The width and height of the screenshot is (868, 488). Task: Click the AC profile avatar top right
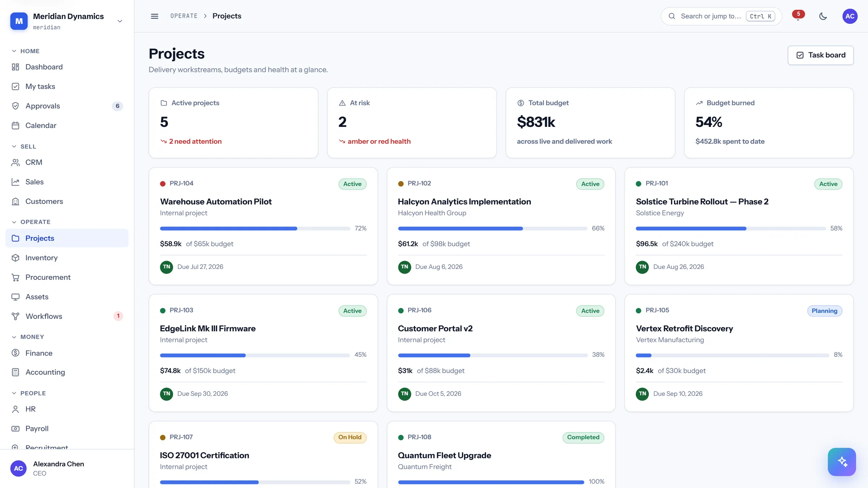pyautogui.click(x=850, y=16)
